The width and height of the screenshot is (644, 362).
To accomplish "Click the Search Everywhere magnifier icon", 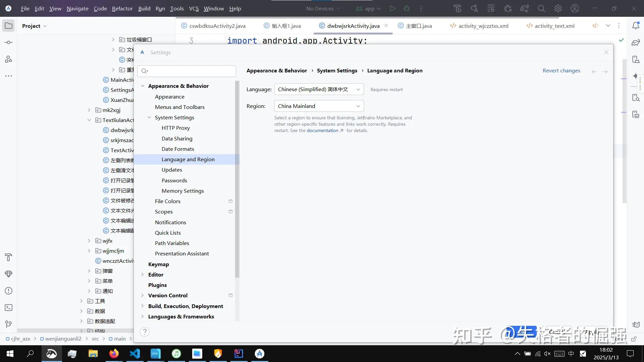I will click(541, 9).
